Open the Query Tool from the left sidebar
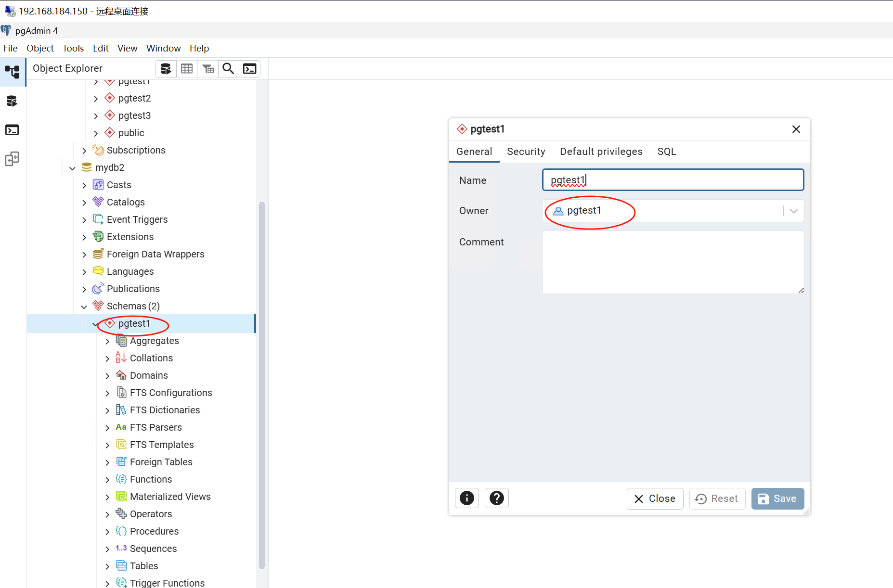The height and width of the screenshot is (588, 893). pos(13,101)
